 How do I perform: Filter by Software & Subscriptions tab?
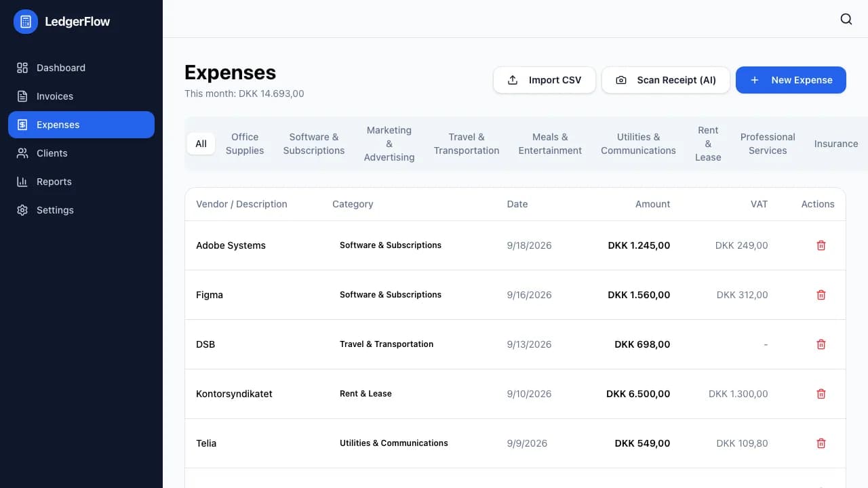point(314,144)
